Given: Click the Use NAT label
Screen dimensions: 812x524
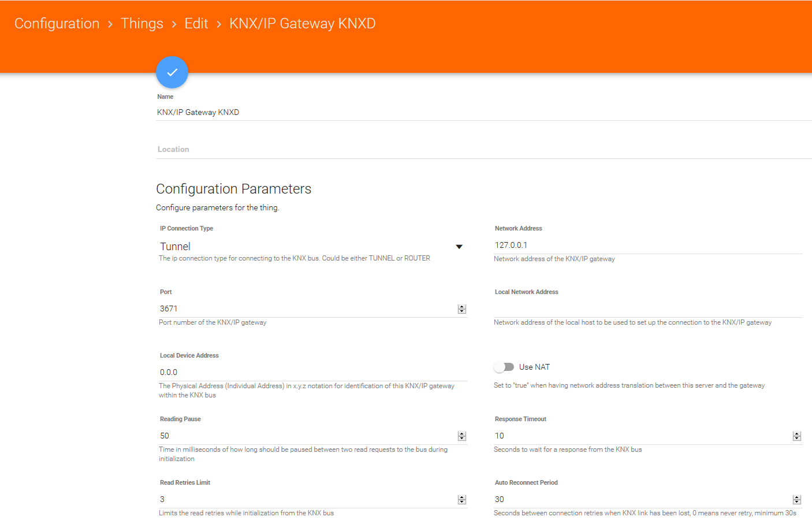Looking at the screenshot, I should [534, 367].
